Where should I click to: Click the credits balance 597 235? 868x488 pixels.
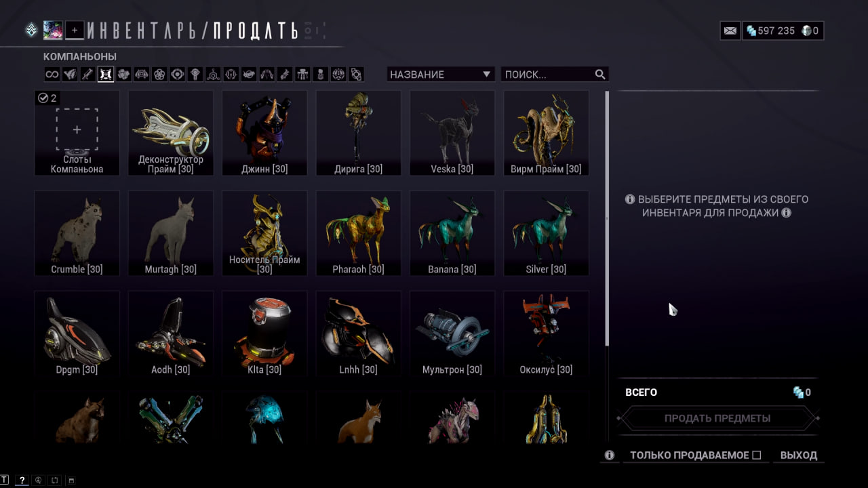[x=770, y=30]
